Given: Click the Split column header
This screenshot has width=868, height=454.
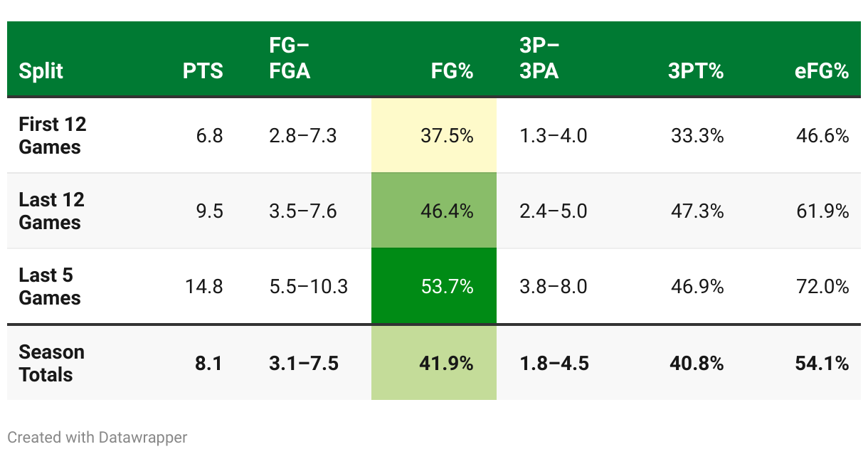Looking at the screenshot, I should click(x=41, y=71).
